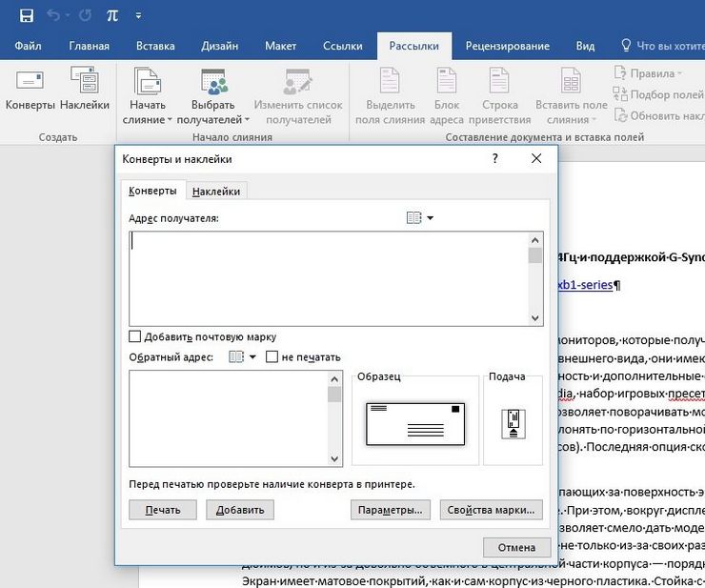Click the Наклейки labels icon in ribbon
The height and width of the screenshot is (588, 705).
coord(85,80)
